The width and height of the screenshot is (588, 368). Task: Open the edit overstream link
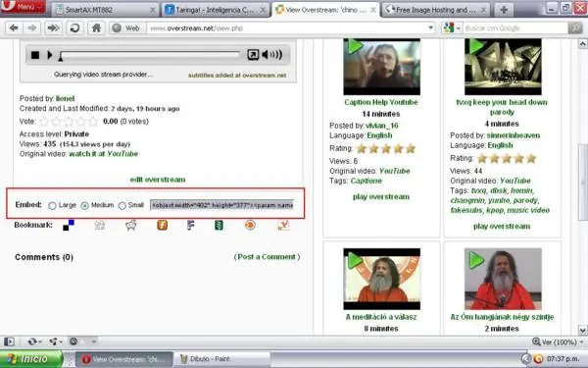pos(158,180)
